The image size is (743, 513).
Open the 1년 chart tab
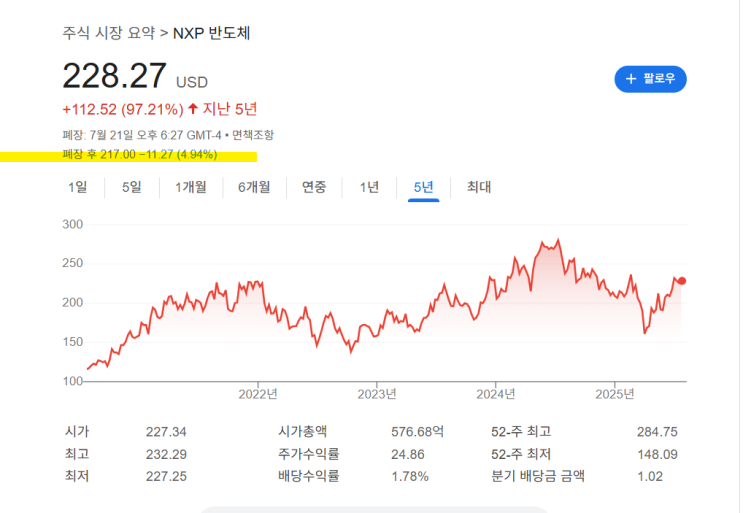[x=369, y=187]
